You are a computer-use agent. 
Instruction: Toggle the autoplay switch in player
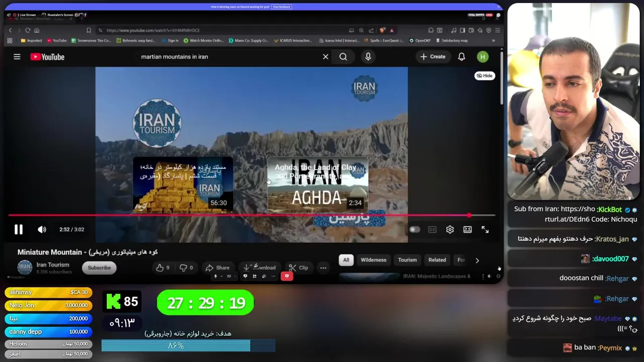414,229
